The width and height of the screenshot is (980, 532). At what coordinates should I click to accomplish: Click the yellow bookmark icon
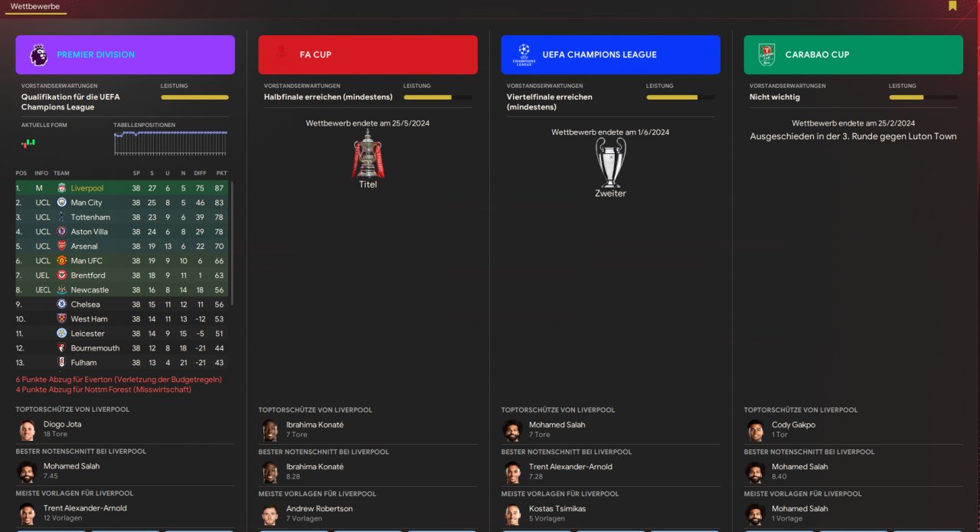[952, 6]
